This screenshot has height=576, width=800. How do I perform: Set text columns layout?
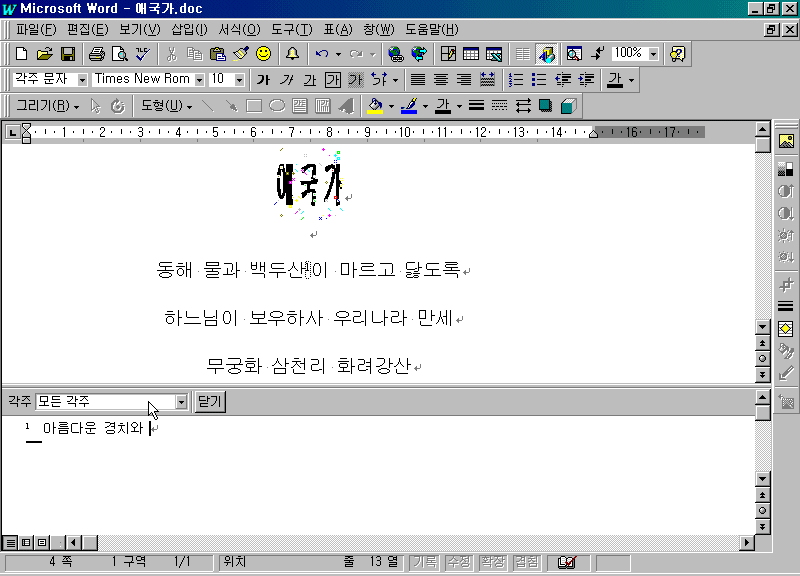522,54
